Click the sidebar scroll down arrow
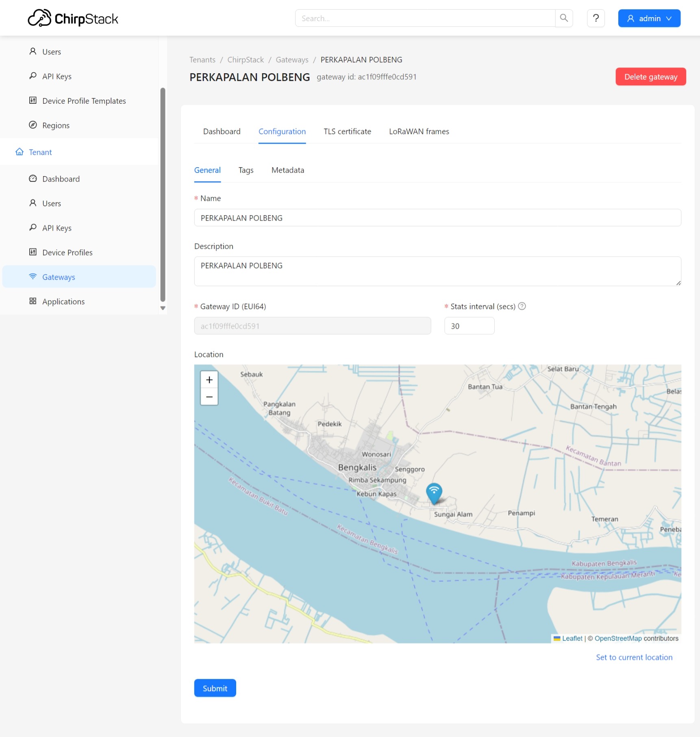 click(163, 308)
